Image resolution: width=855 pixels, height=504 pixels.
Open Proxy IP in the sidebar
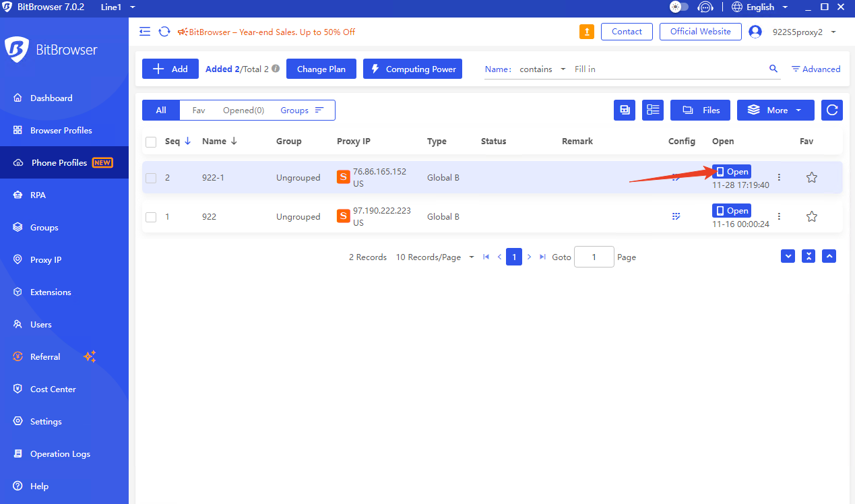coord(46,260)
